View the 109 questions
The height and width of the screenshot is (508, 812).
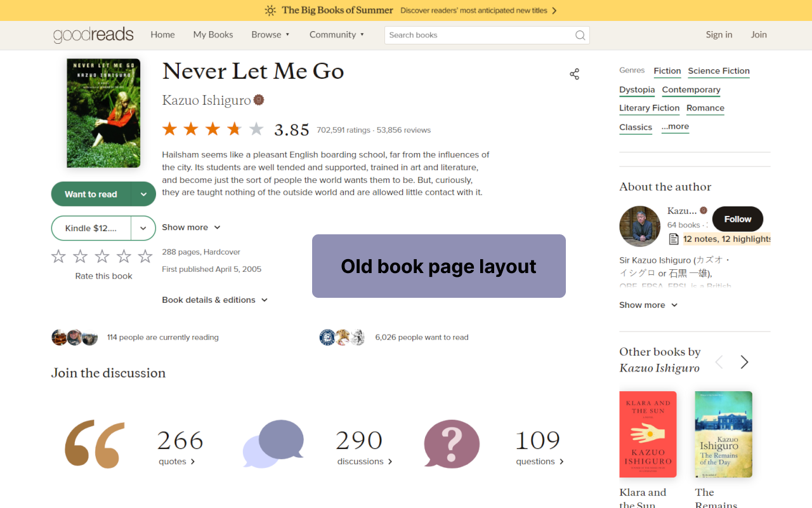(x=539, y=448)
